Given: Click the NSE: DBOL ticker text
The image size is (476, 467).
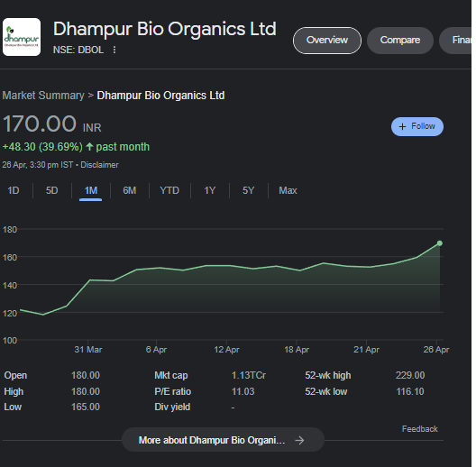Looking at the screenshot, I should point(78,50).
